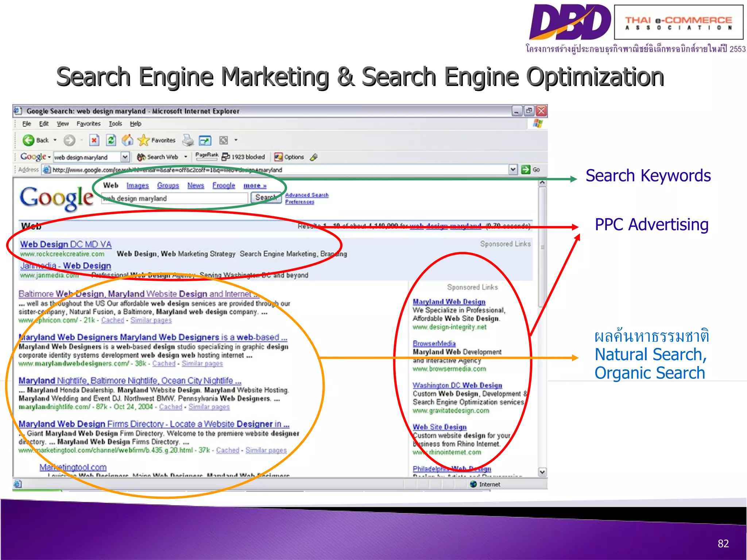747x560 pixels.
Task: Click the Back arrow button in IE toolbar
Action: [x=28, y=140]
